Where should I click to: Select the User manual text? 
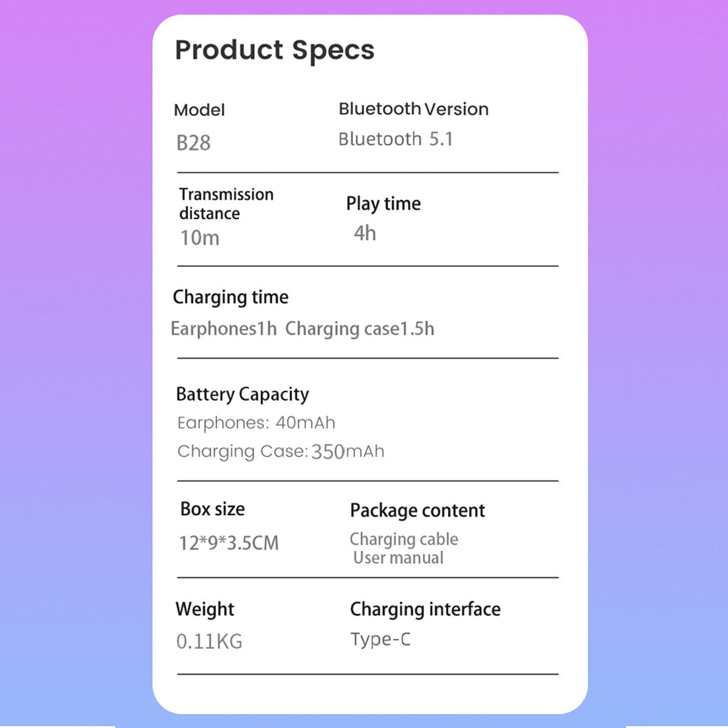[x=398, y=558]
